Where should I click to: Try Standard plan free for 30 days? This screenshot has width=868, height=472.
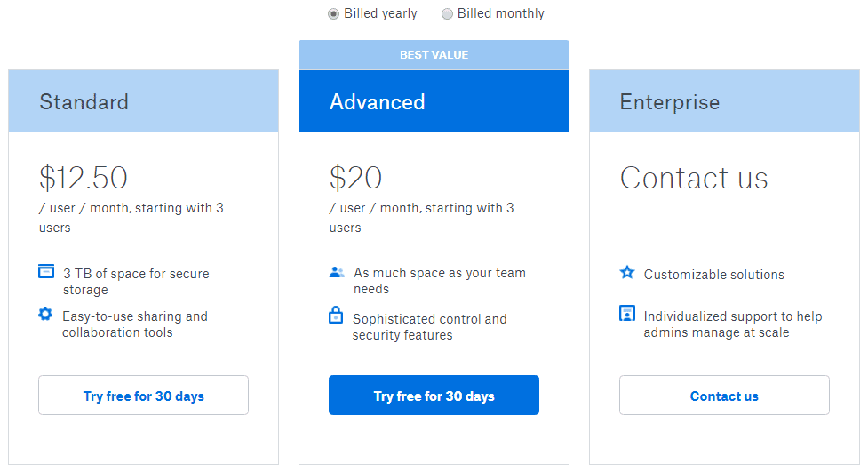pos(143,395)
